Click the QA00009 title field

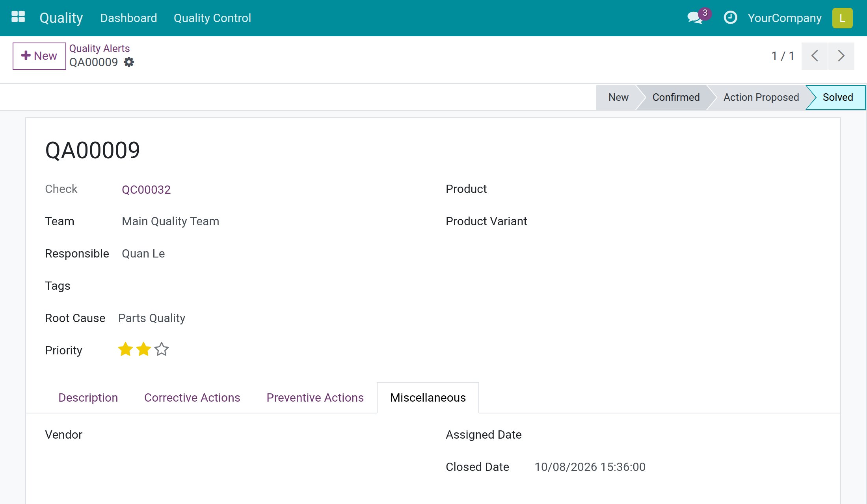click(x=93, y=150)
